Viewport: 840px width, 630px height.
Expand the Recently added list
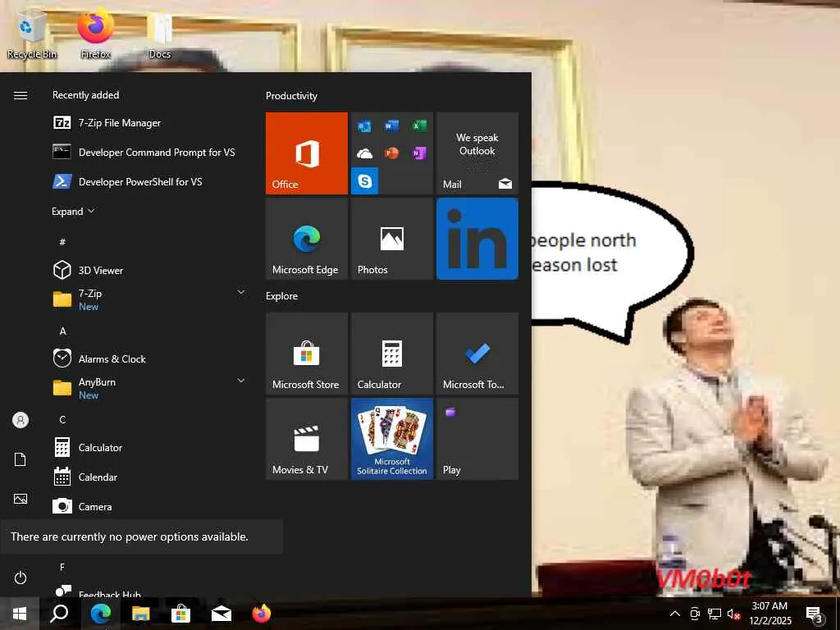73,211
